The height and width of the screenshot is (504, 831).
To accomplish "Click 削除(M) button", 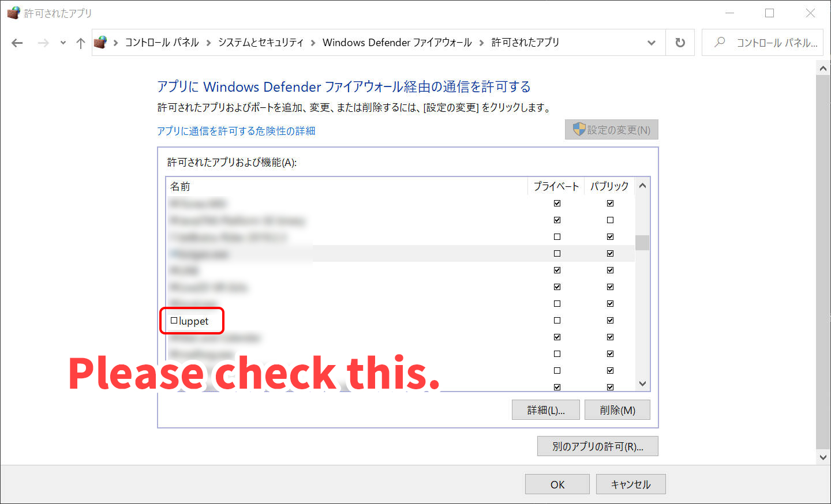I will coord(617,410).
